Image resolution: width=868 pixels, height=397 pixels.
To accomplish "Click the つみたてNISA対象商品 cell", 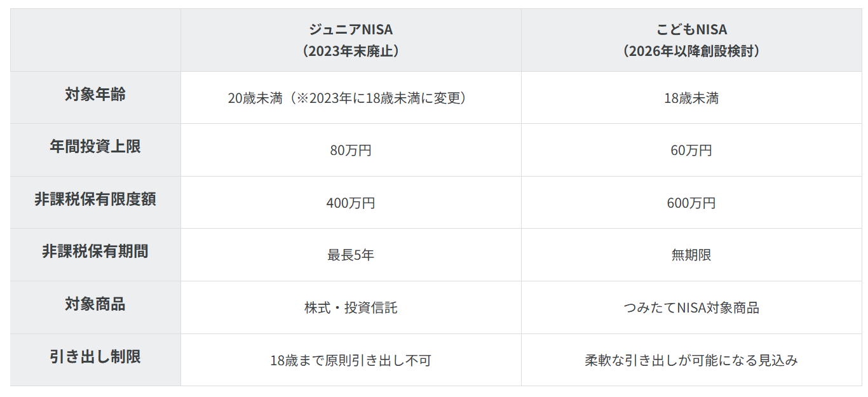I will pyautogui.click(x=691, y=308).
